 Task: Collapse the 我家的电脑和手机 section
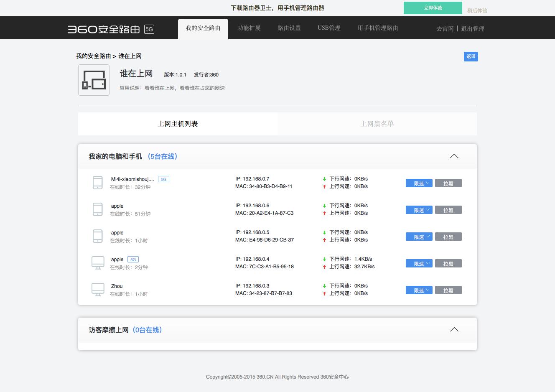pyautogui.click(x=454, y=156)
